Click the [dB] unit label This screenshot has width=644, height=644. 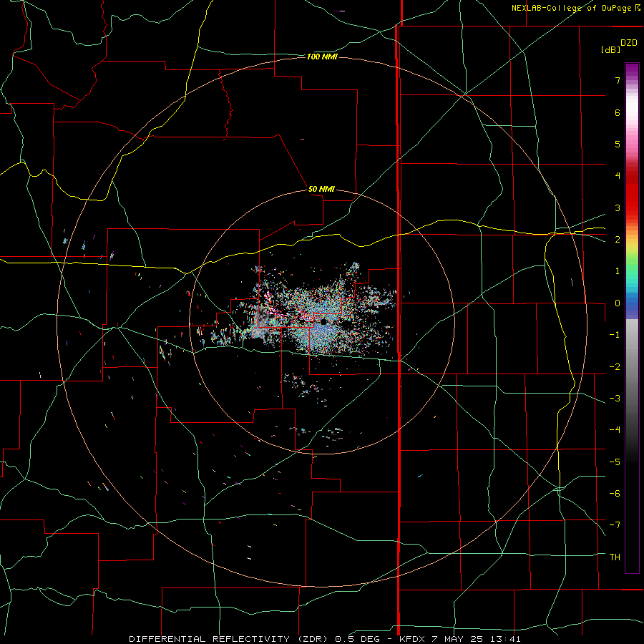click(610, 49)
